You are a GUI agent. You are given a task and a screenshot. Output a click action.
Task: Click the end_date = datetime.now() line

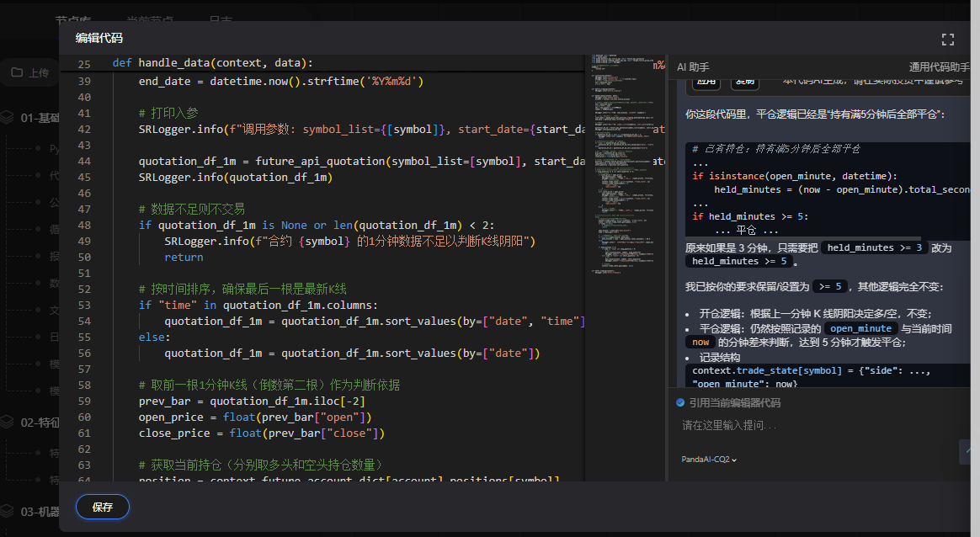point(281,82)
